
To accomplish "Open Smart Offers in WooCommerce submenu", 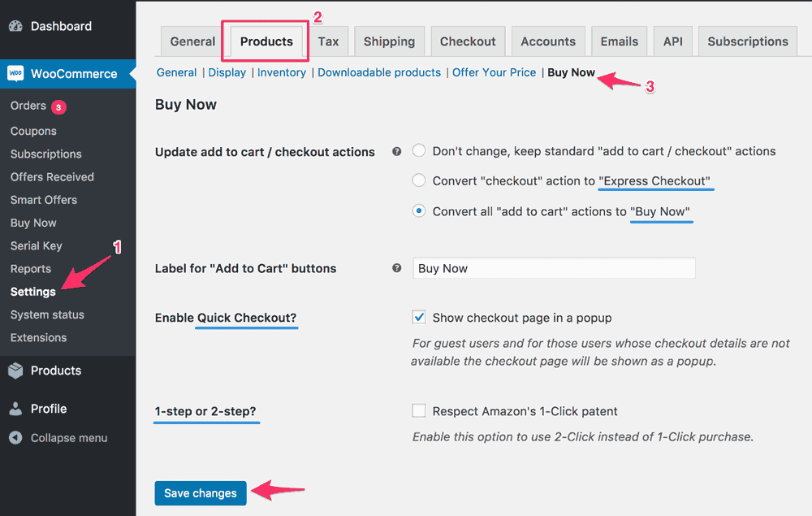I will tap(44, 200).
